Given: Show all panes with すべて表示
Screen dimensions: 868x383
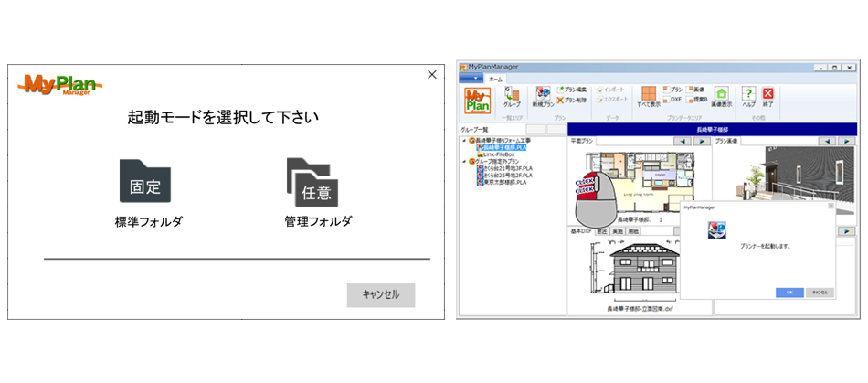Looking at the screenshot, I should click(648, 96).
